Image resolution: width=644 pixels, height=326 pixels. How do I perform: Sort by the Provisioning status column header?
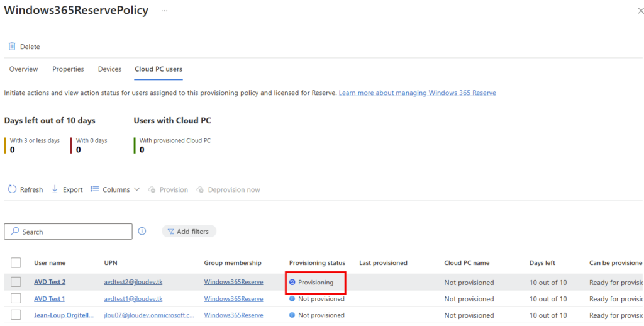coord(317,262)
